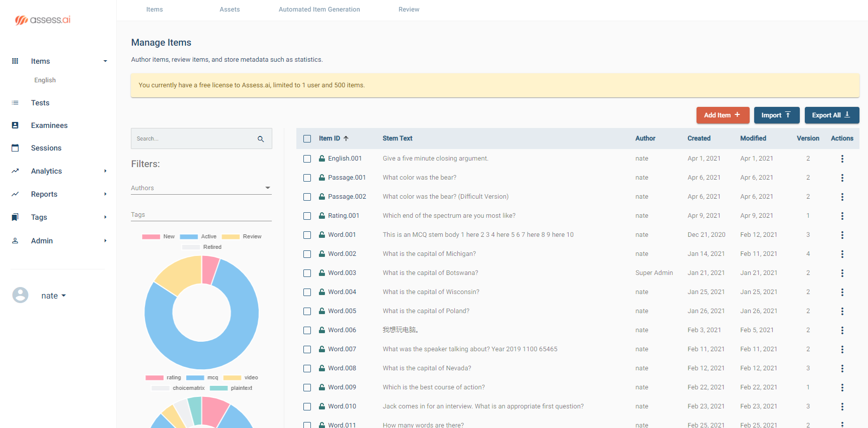Expand the Admin submenu arrow

(105, 241)
